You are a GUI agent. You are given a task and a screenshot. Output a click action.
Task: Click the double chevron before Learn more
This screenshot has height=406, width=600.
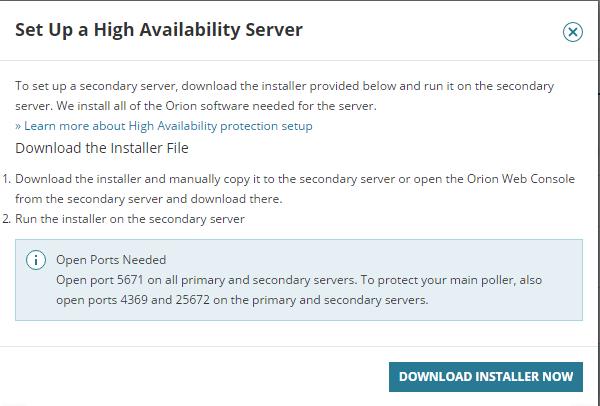19,126
